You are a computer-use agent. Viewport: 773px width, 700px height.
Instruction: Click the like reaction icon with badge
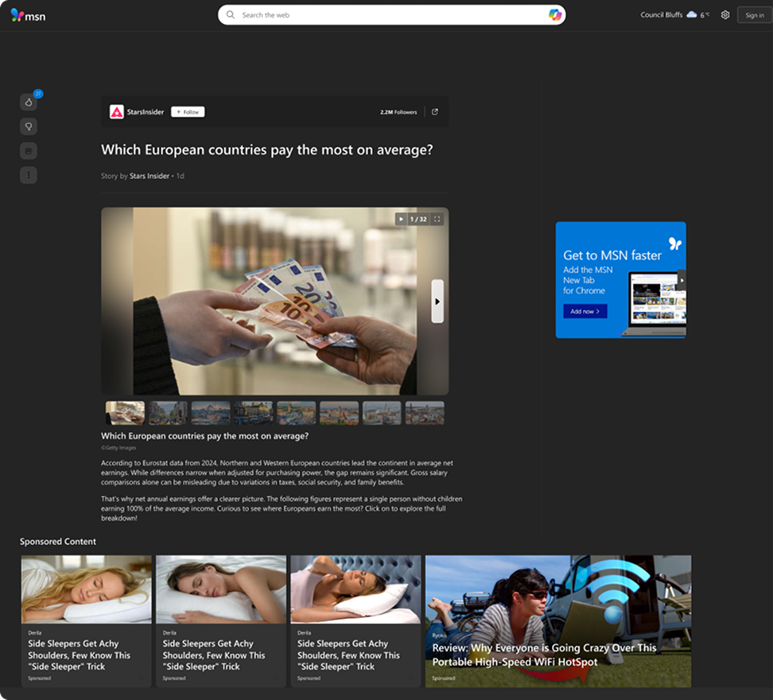[29, 102]
